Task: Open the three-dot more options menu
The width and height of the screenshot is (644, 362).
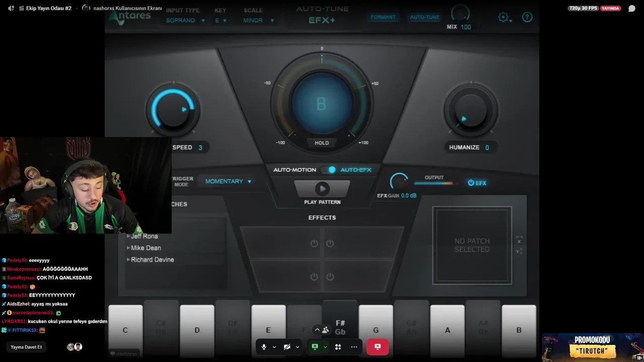Action: [x=354, y=347]
